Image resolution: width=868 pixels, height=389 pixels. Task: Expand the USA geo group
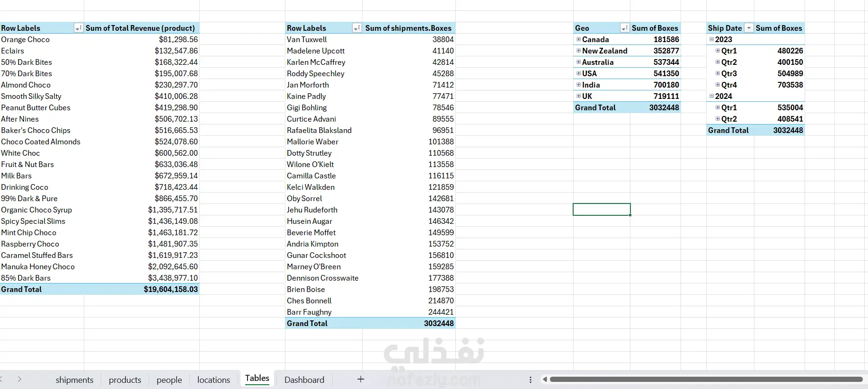578,73
